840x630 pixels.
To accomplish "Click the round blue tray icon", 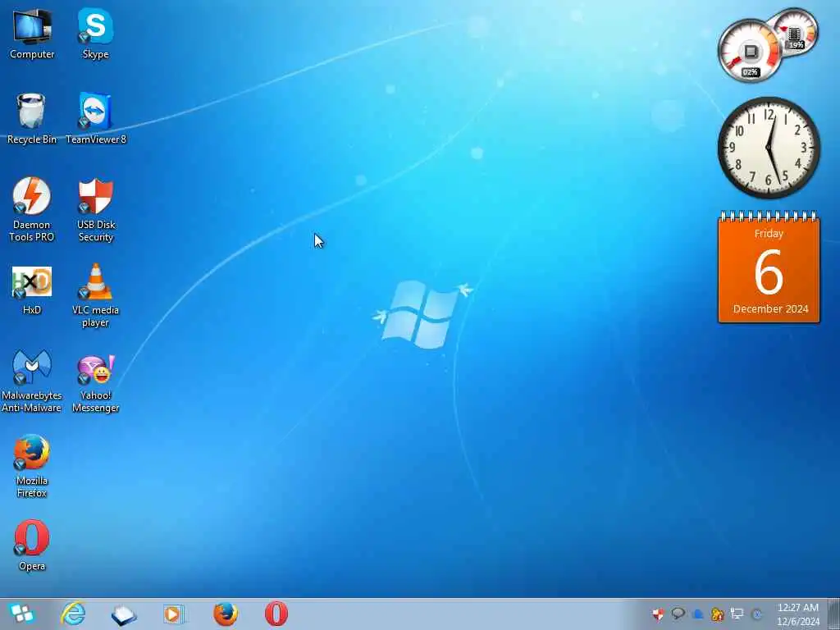I will pos(757,614).
